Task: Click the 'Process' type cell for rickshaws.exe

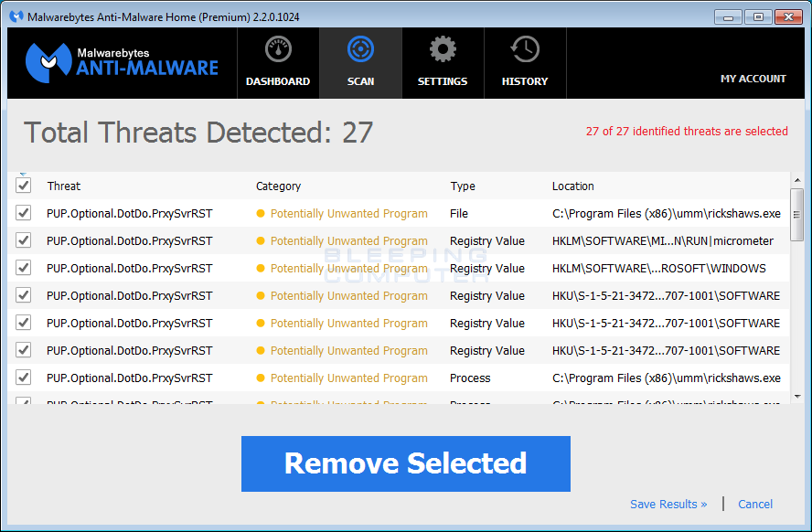Action: [x=470, y=378]
